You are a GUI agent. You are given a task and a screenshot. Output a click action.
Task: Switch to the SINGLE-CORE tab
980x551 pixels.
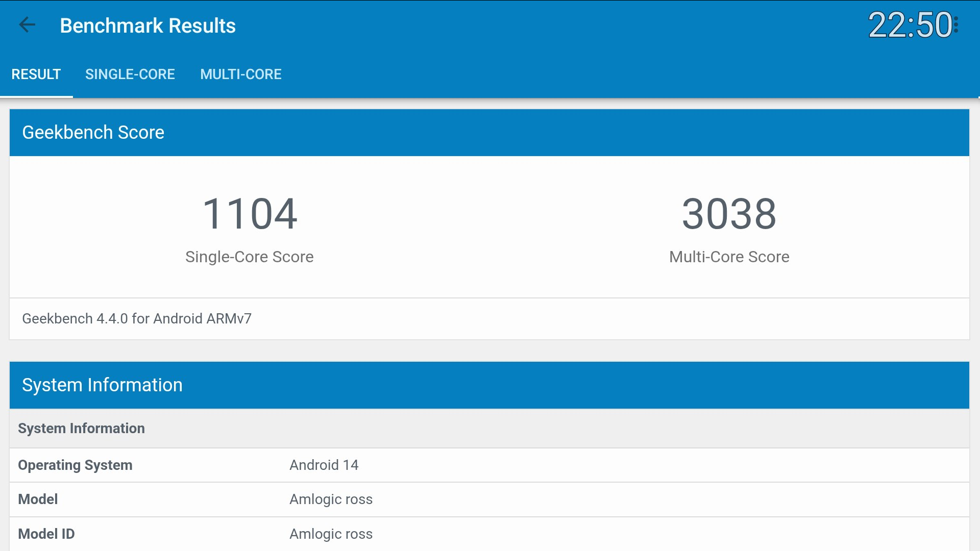130,74
